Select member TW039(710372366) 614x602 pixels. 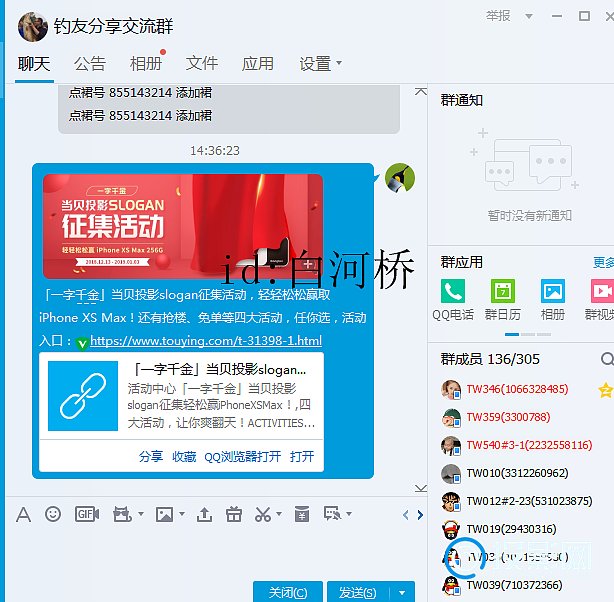(x=515, y=585)
